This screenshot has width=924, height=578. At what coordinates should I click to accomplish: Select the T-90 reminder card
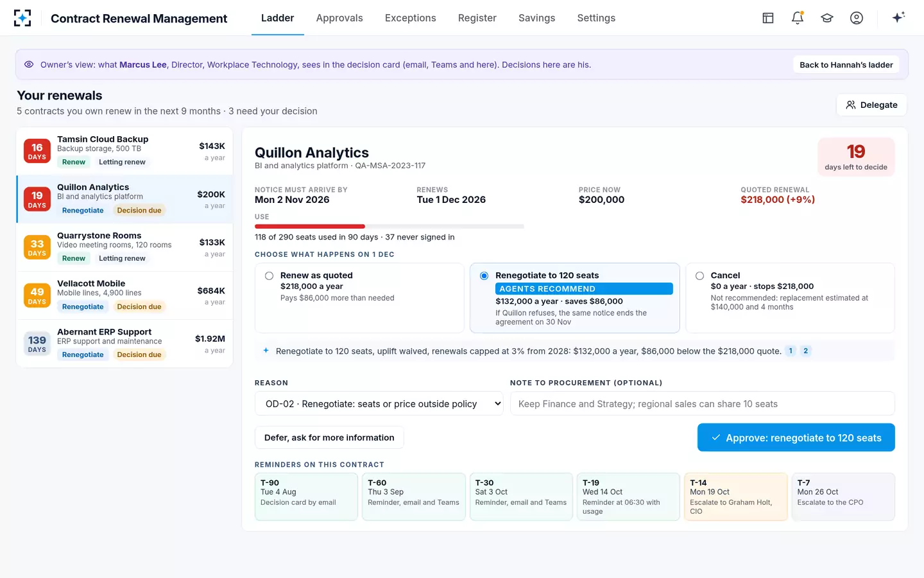tap(306, 496)
